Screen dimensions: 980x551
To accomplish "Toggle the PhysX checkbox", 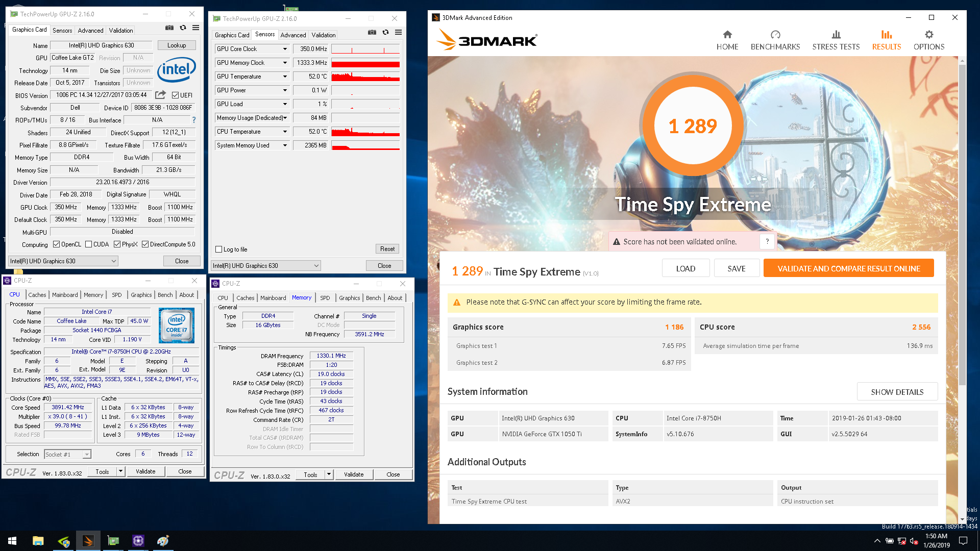I will (x=117, y=244).
